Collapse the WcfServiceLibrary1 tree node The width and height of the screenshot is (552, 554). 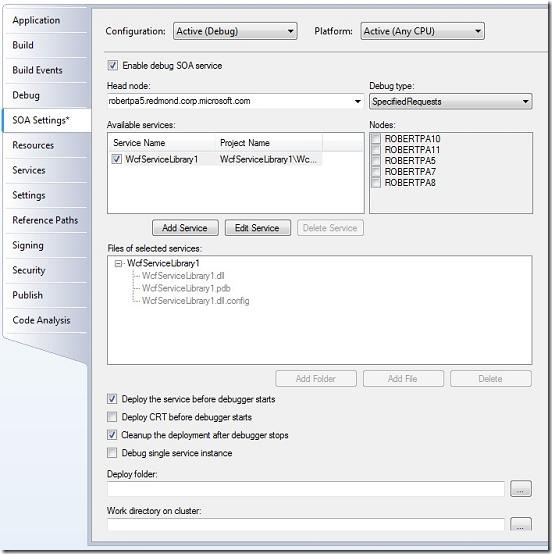pyautogui.click(x=118, y=264)
